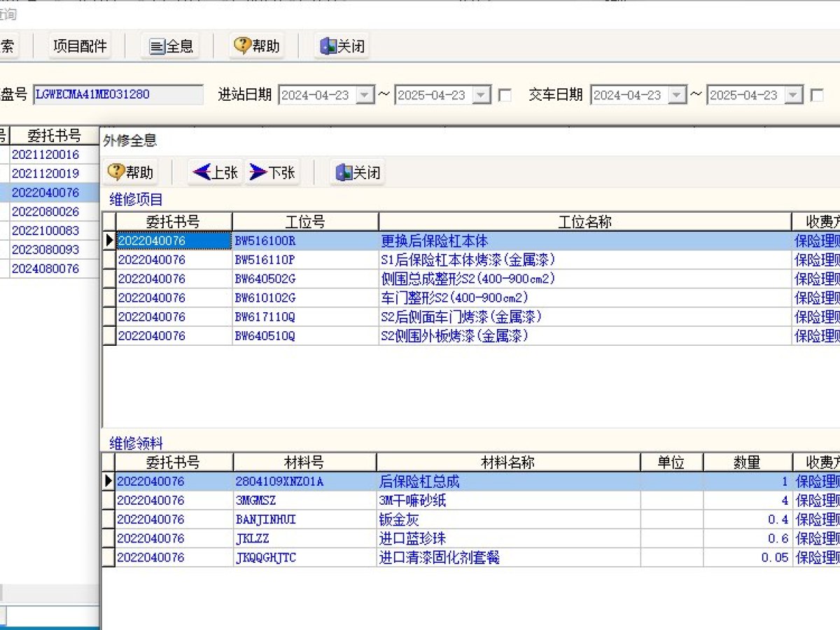Go to next record with 下张
The image size is (840, 630).
coord(272,172)
